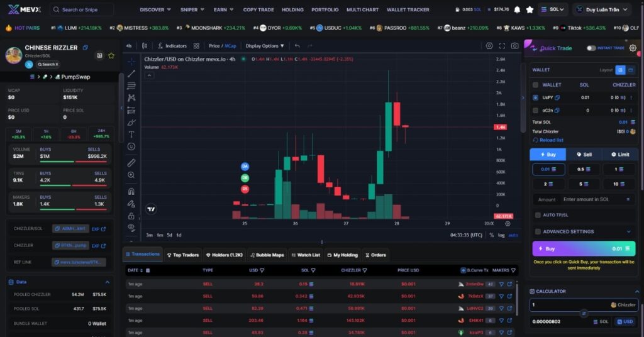Open the token's X profile icon
644x337 pixels.
29,64
